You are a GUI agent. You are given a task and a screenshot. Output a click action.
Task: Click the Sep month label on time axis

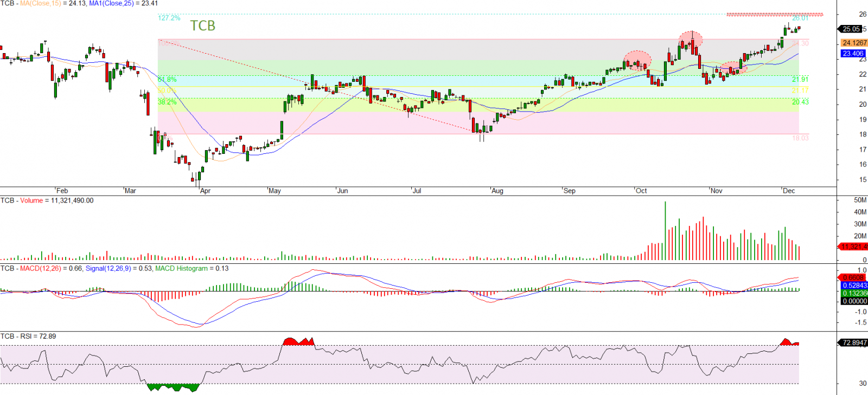coord(569,191)
